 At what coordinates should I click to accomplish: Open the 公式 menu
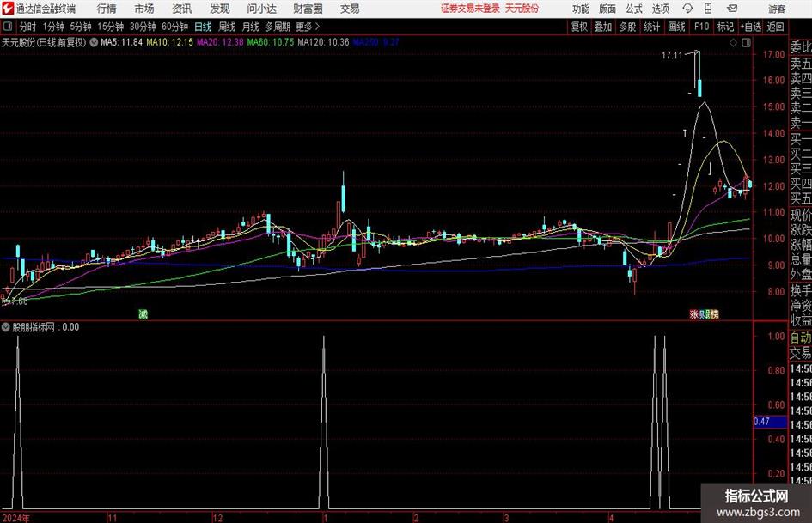[633, 9]
